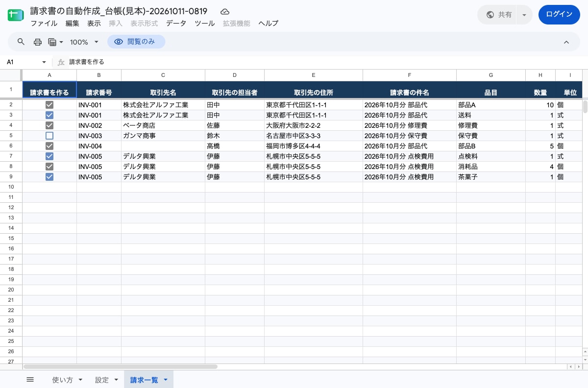
Task: Select the 品目 header cell
Action: (491, 90)
